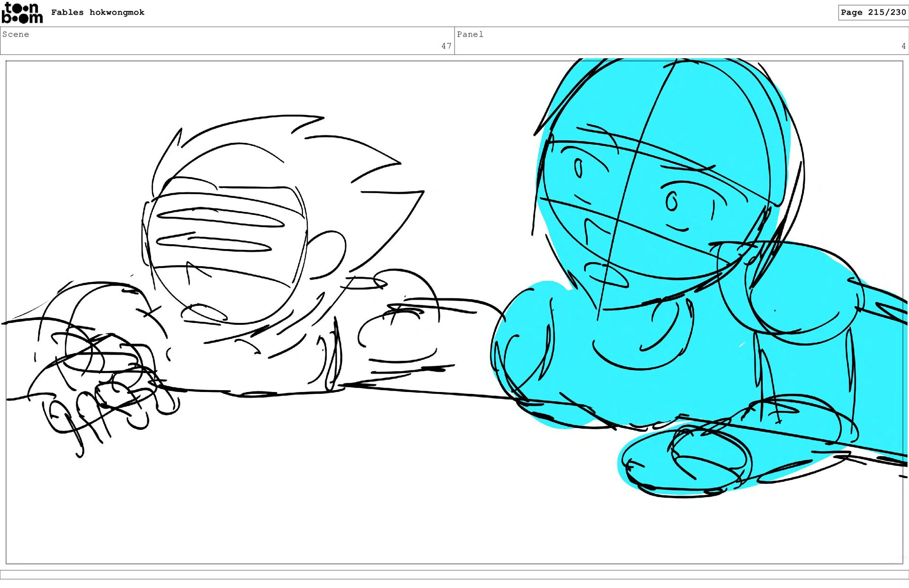Click the empty notes bar below the panel

[x=454, y=574]
